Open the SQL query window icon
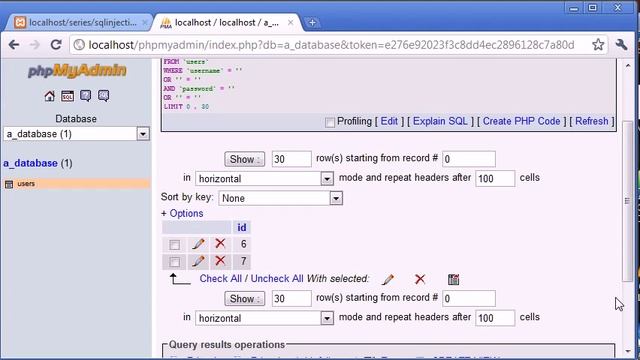Screen dimensions: 640x360 coord(67,96)
